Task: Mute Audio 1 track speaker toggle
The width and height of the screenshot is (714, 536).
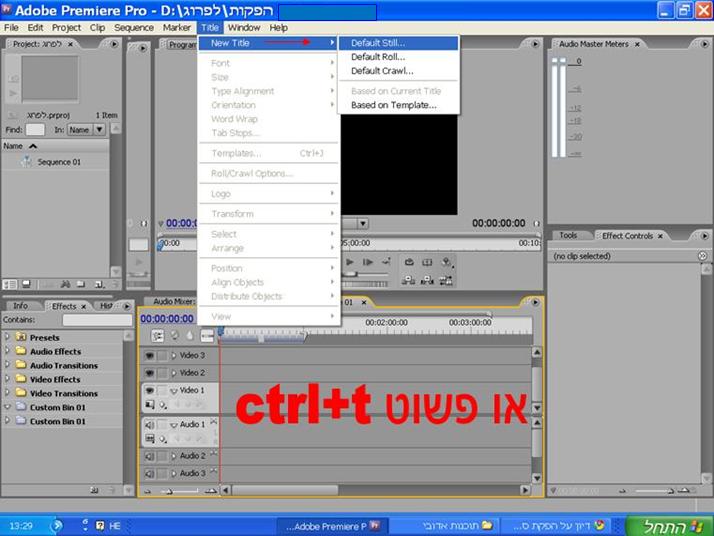Action: pos(149,424)
